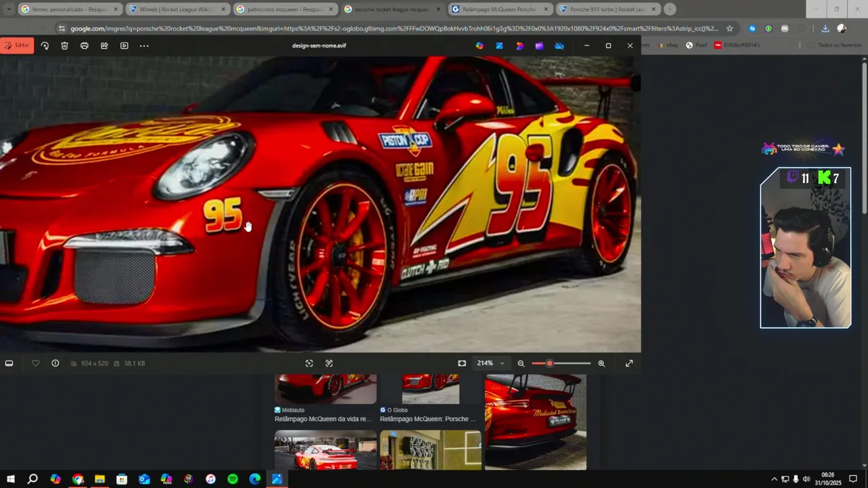Select the rear-view McQueen Porsche thumbnail
Screen dimensions: 868x488
click(x=536, y=422)
